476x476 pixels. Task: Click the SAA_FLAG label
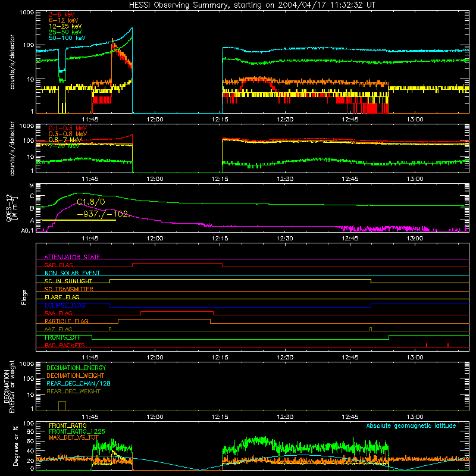click(58, 313)
